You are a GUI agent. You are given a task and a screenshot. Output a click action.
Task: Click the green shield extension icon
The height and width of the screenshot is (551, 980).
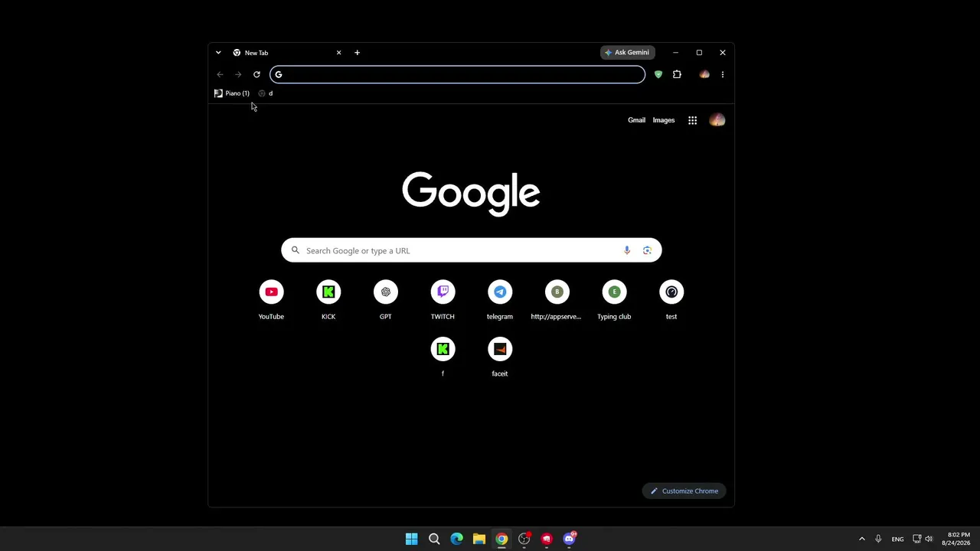click(x=658, y=74)
